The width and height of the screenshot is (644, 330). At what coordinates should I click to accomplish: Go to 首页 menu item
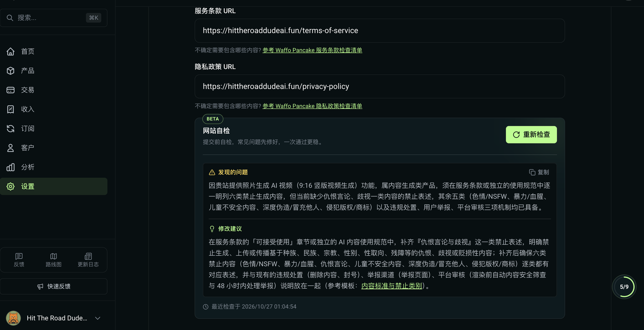point(54,51)
